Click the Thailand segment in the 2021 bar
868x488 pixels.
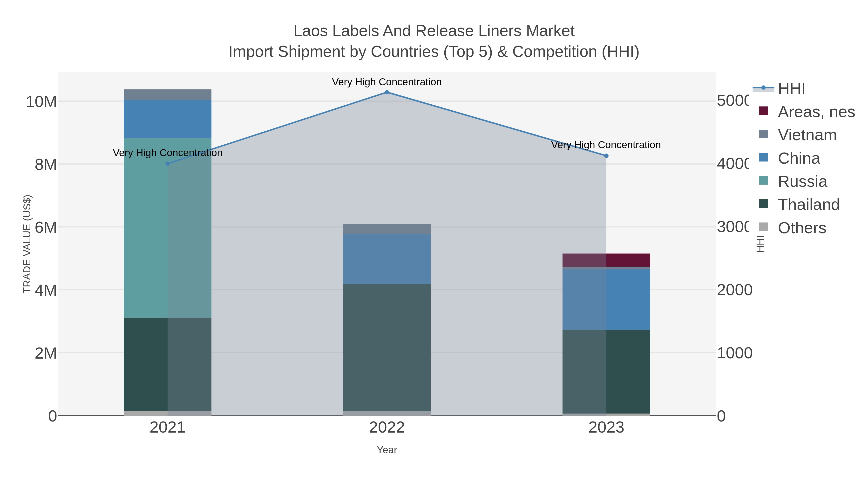pos(168,364)
